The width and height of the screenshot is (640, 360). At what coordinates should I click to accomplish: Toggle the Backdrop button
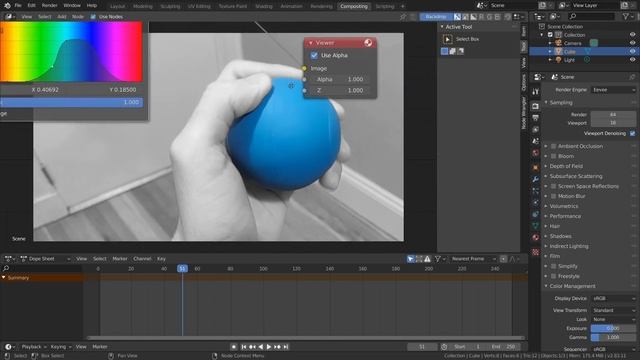(436, 17)
